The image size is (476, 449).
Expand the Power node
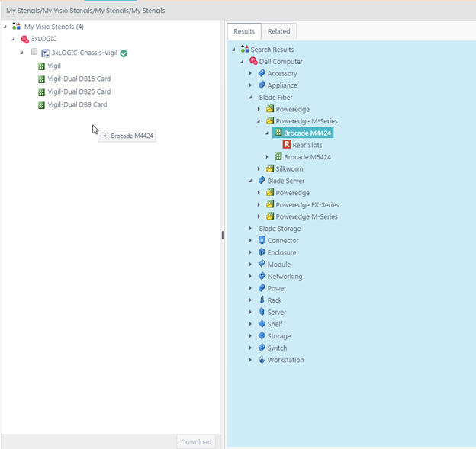(250, 288)
